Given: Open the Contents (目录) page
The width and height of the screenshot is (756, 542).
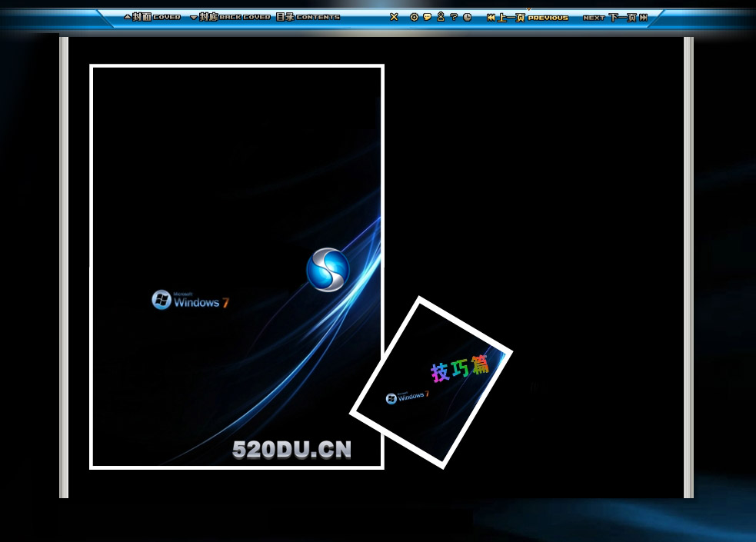Looking at the screenshot, I should tap(308, 18).
